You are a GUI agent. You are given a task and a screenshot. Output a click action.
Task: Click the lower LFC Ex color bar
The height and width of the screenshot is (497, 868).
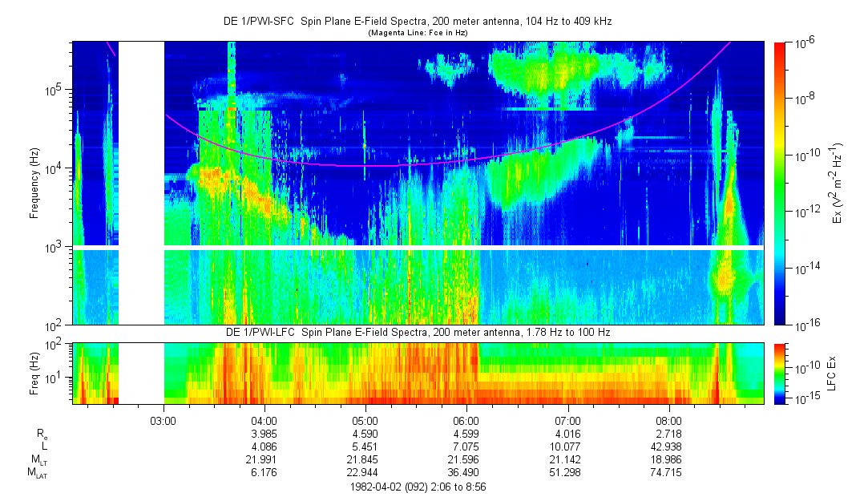pyautogui.click(x=779, y=373)
